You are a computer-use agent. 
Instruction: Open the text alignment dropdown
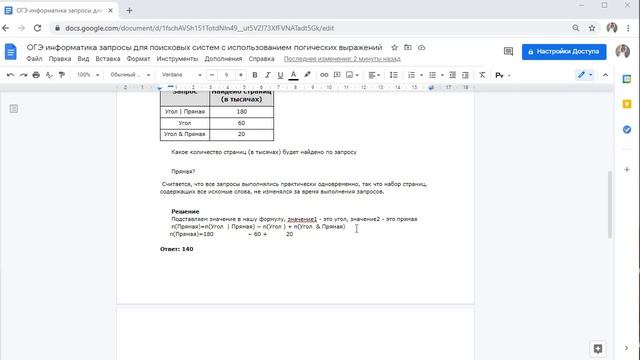pyautogui.click(x=374, y=75)
